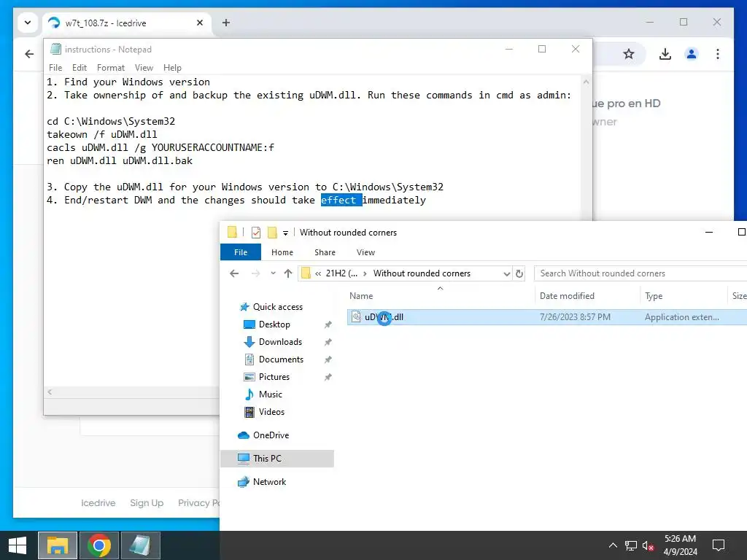Open Pictures in the navigation pane
Viewport: 747px width, 560px height.
[274, 377]
